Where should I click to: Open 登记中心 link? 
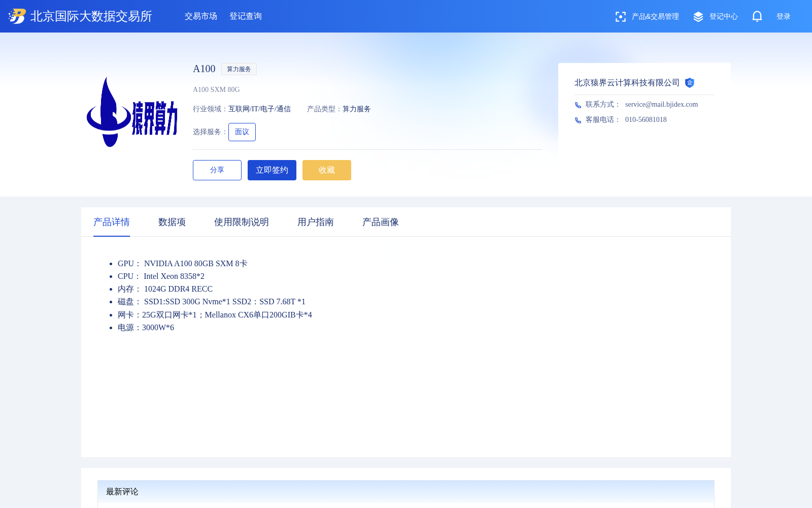pyautogui.click(x=724, y=17)
